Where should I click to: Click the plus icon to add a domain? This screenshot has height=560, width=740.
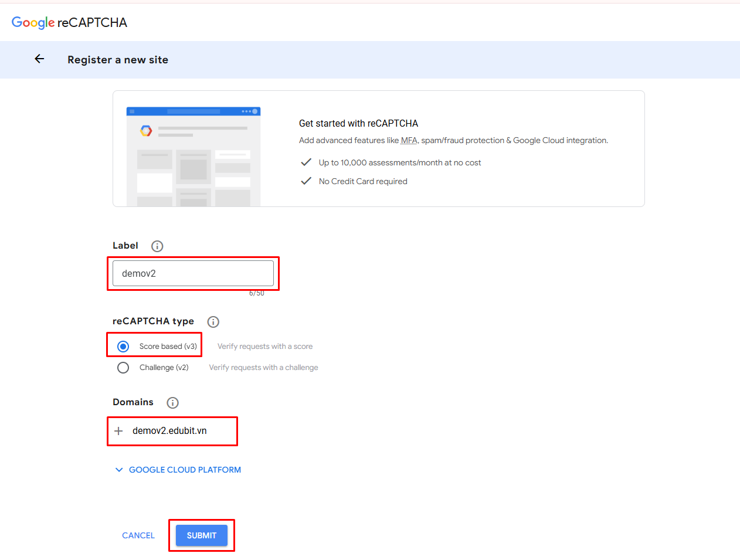118,431
